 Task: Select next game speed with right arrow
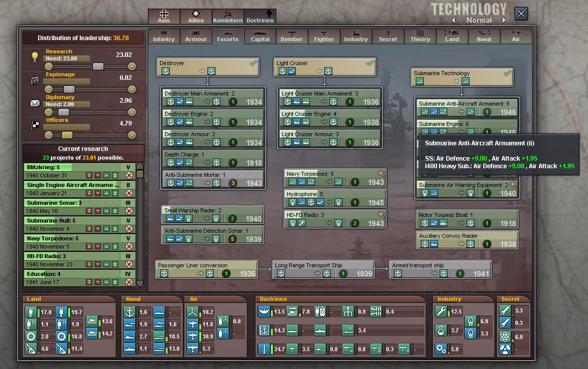504,20
